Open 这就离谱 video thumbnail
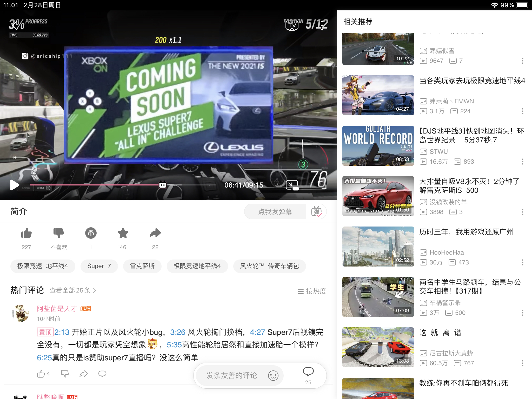 pyautogui.click(x=378, y=347)
